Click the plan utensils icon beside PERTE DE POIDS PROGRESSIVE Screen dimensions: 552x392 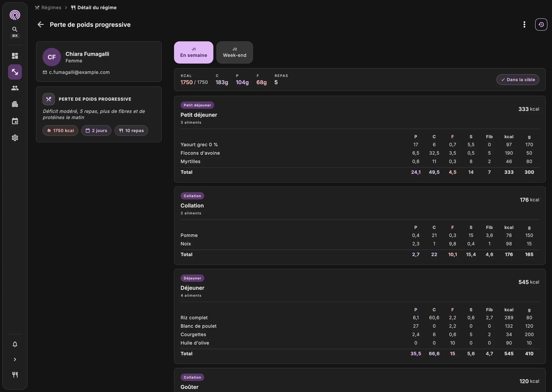coord(49,99)
